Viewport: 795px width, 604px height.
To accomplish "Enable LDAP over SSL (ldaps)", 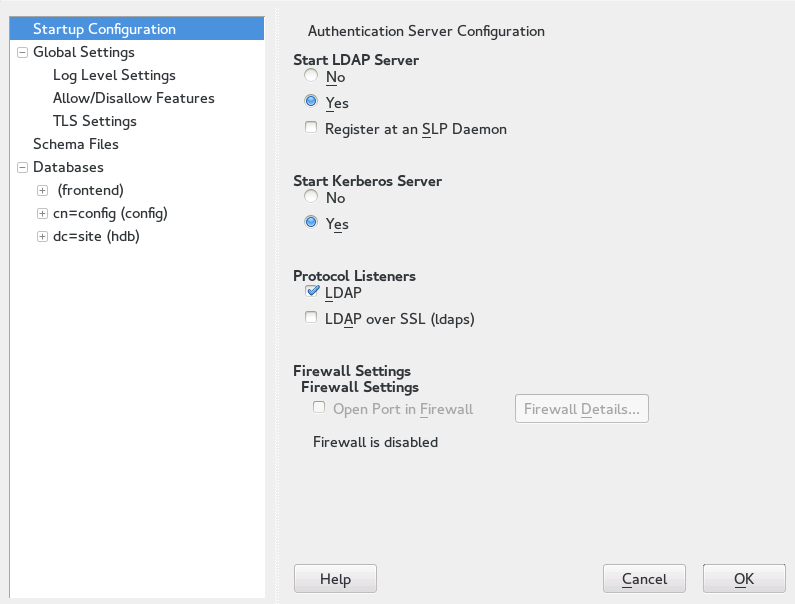I will click(x=312, y=318).
